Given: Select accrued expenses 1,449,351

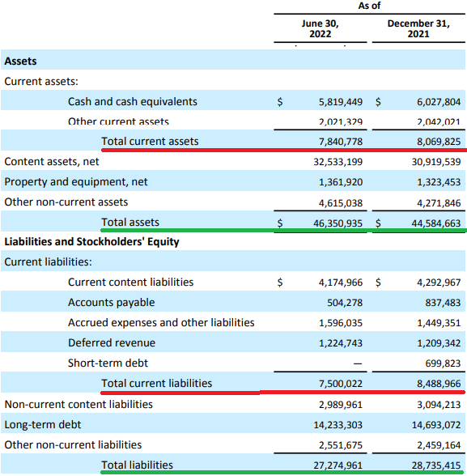Looking at the screenshot, I should pos(439,323).
